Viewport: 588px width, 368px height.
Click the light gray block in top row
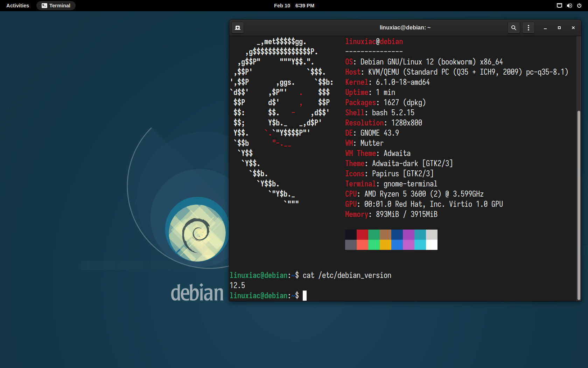click(432, 235)
